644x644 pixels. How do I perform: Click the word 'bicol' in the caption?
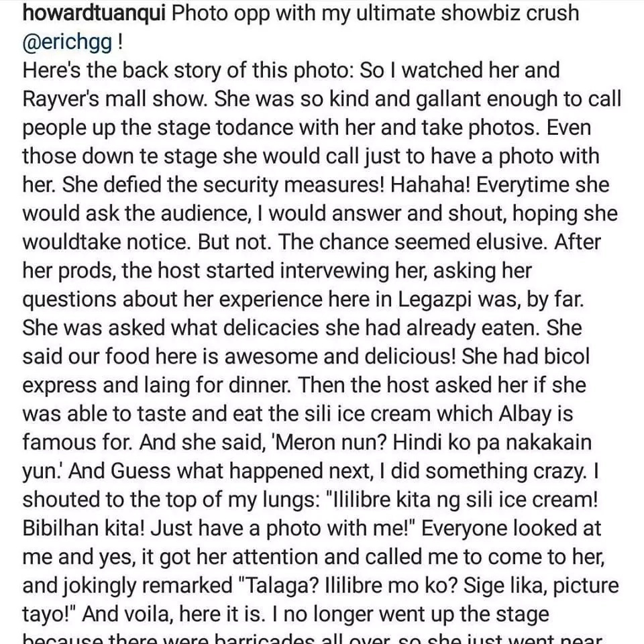[566, 356]
